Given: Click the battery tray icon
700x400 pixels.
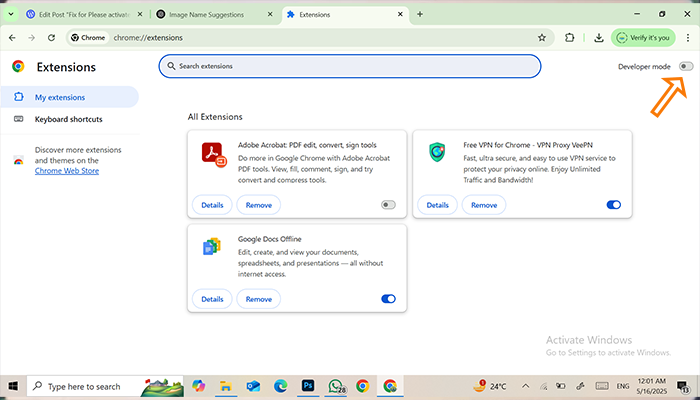Looking at the screenshot, I should [x=561, y=386].
